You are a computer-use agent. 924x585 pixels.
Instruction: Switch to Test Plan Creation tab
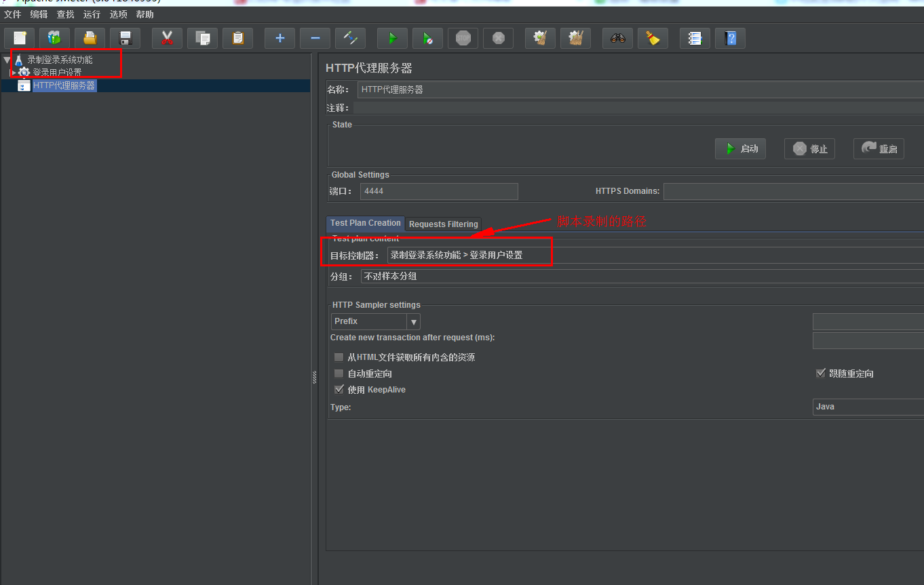(366, 223)
